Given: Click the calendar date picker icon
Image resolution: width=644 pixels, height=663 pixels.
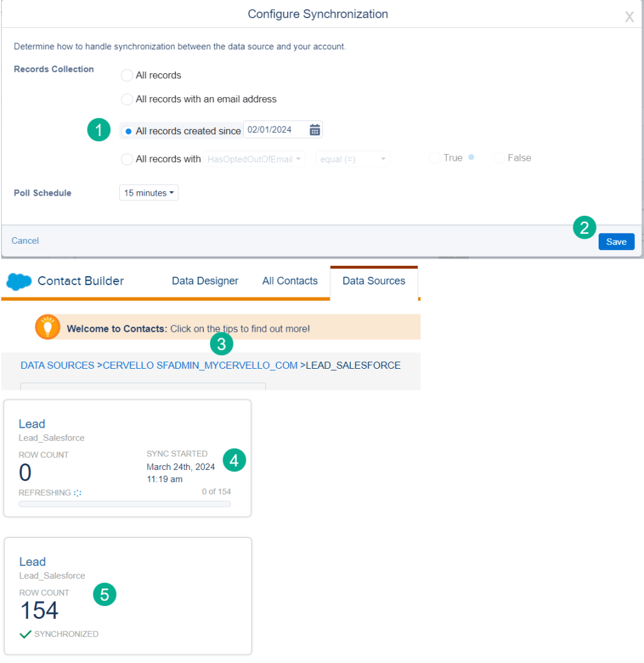Looking at the screenshot, I should pyautogui.click(x=315, y=130).
